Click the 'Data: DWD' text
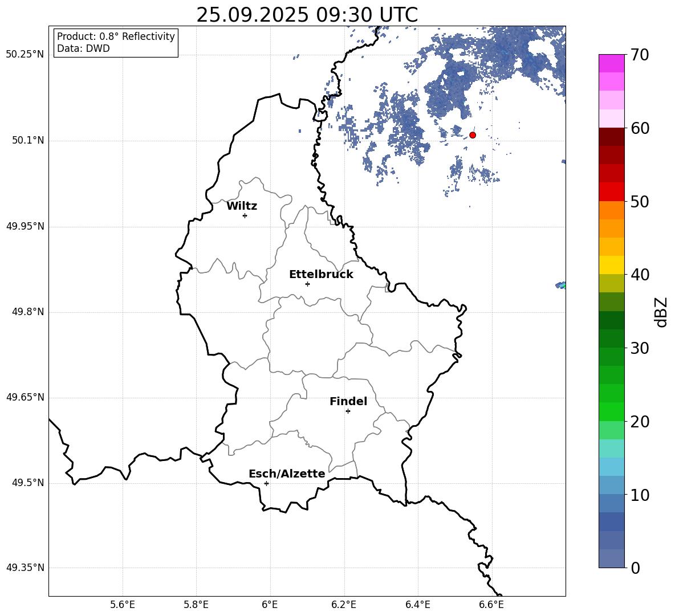The height and width of the screenshot is (616, 675). [83, 48]
